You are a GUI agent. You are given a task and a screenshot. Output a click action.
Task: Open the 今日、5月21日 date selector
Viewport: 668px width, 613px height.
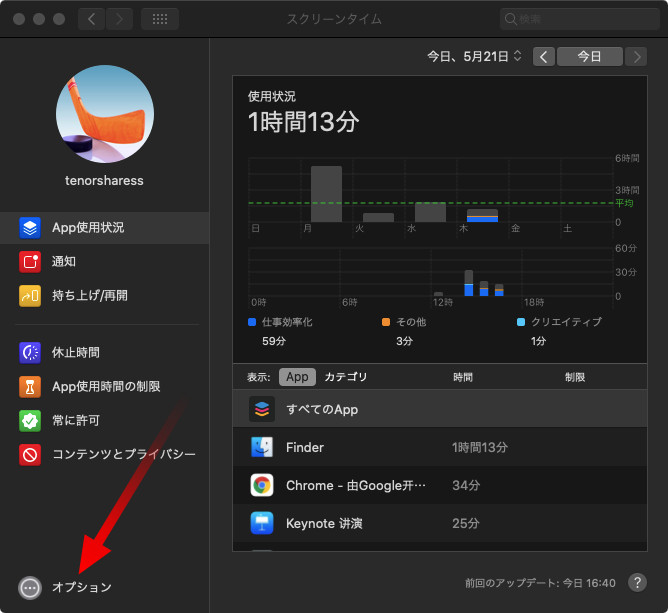(474, 56)
